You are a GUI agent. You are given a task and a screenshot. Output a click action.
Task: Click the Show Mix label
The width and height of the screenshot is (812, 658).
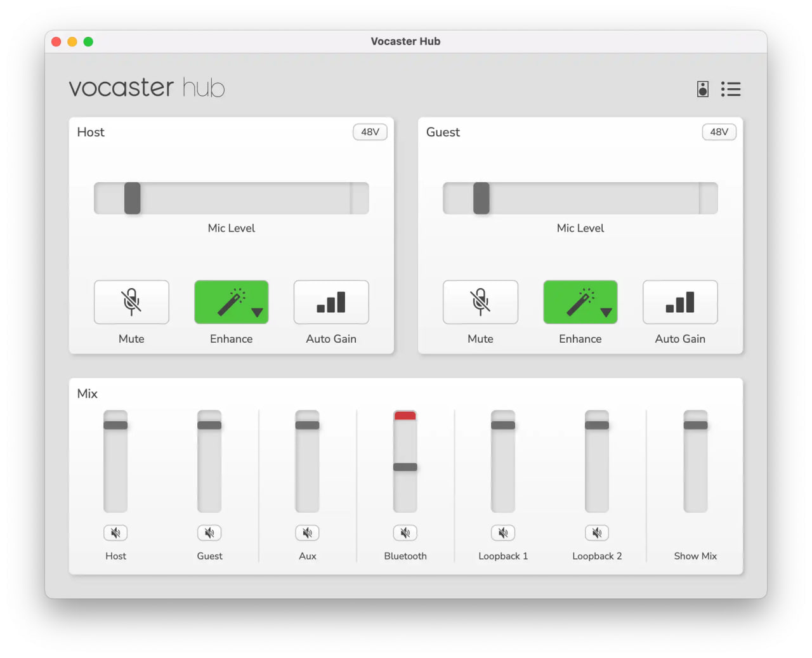coord(695,556)
